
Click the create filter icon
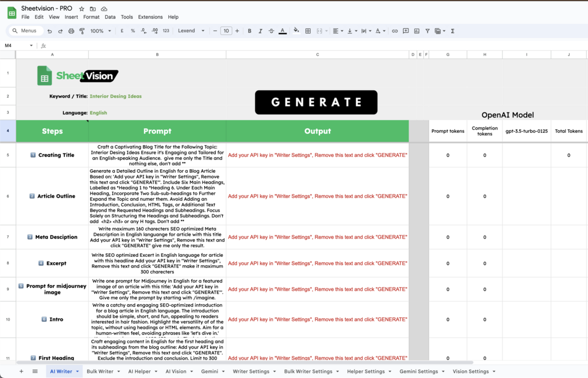(428, 31)
